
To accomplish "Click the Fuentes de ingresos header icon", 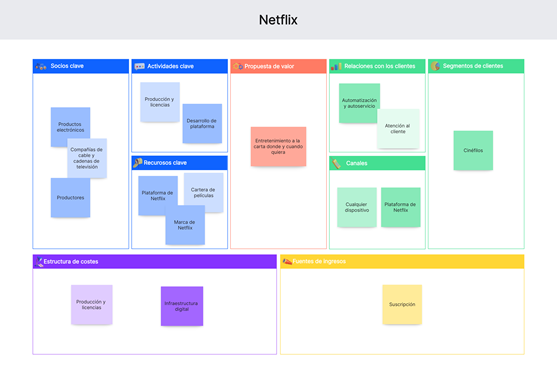I will 287,262.
